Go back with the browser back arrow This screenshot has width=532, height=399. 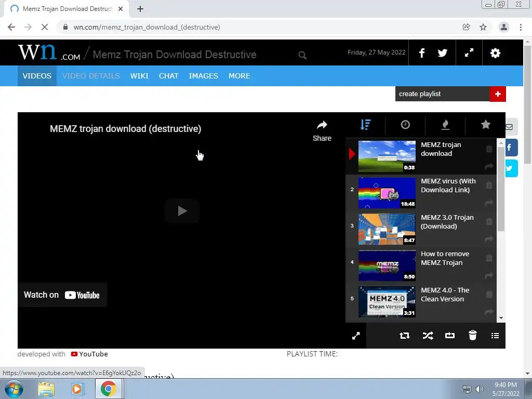[11, 27]
